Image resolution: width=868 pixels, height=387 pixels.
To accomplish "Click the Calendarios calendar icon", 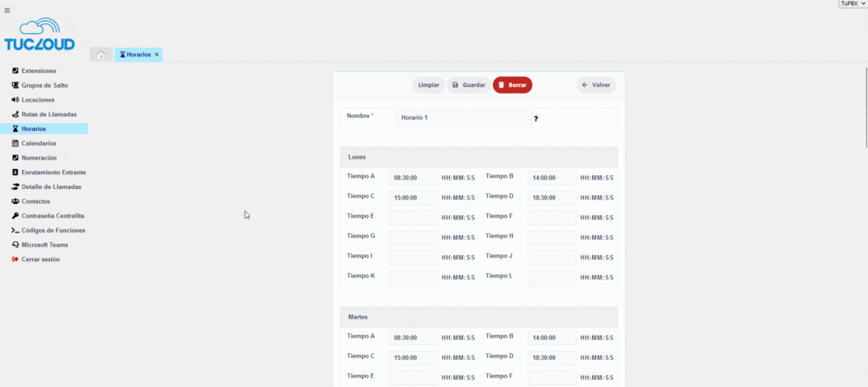I will (x=15, y=143).
